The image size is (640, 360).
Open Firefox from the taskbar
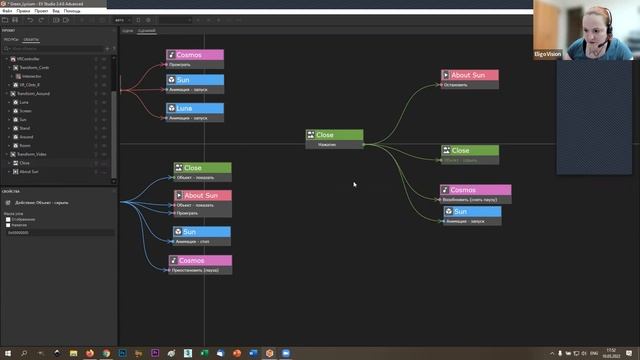coord(90,353)
